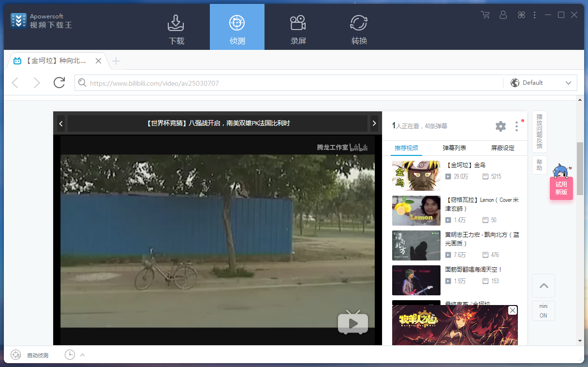Click the 试用新版 pink button
Screen dimensions: 588x367
[x=561, y=188]
